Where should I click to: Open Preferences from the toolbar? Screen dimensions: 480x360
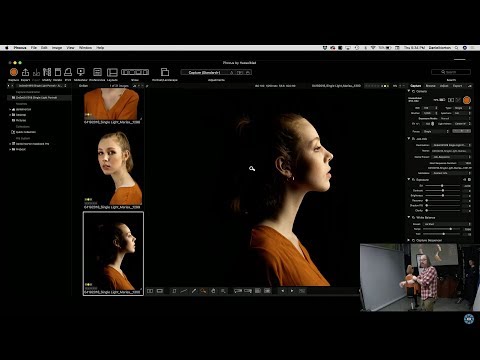tap(97, 72)
